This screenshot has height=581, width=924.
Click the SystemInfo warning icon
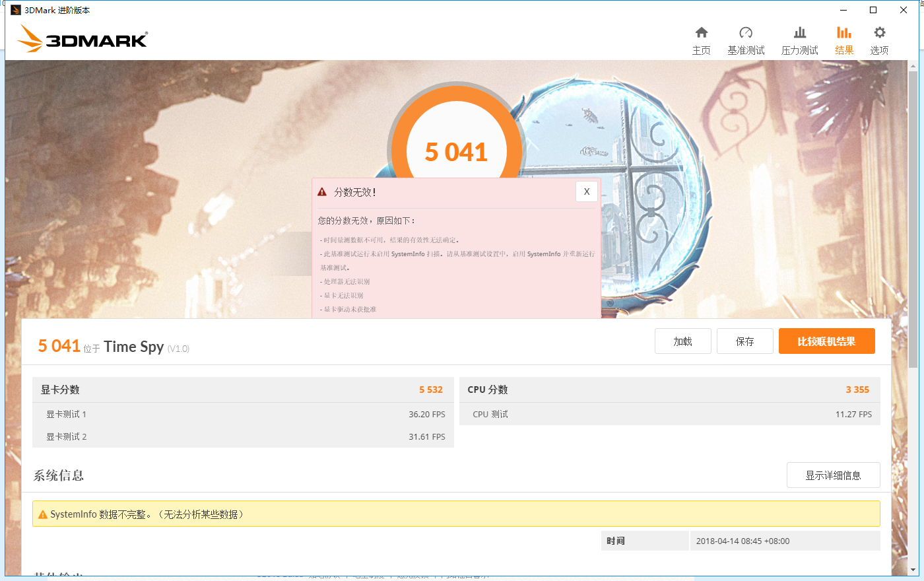(x=43, y=514)
